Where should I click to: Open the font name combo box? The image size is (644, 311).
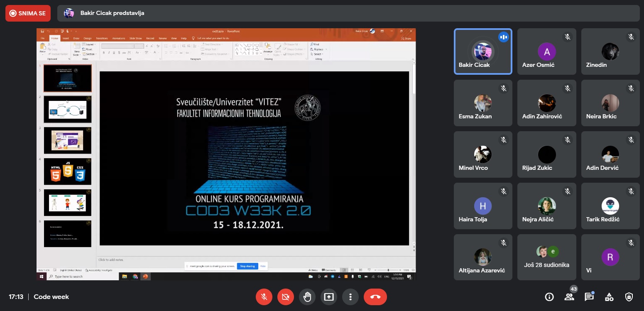118,46
